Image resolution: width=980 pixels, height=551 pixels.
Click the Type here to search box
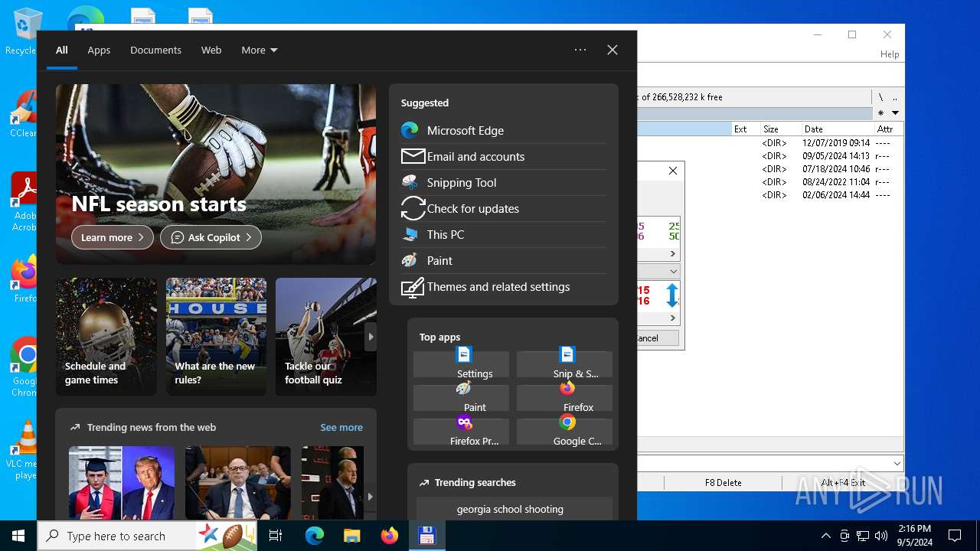tap(116, 536)
